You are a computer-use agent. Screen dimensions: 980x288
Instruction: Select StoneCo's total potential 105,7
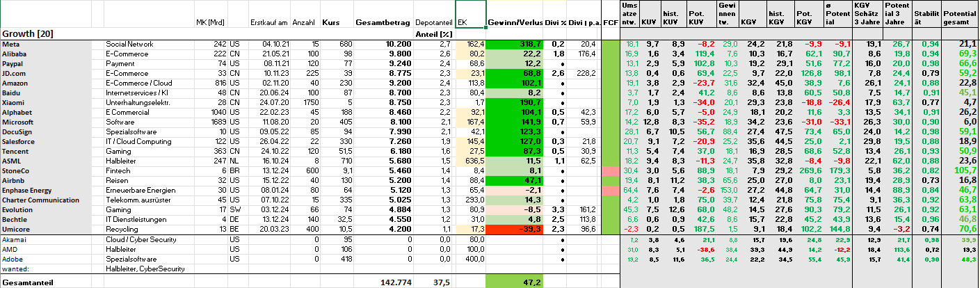pyautogui.click(x=960, y=170)
